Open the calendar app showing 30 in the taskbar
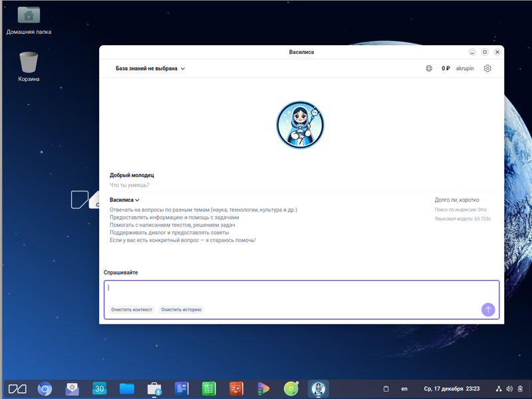The height and width of the screenshot is (399, 532). point(98,388)
